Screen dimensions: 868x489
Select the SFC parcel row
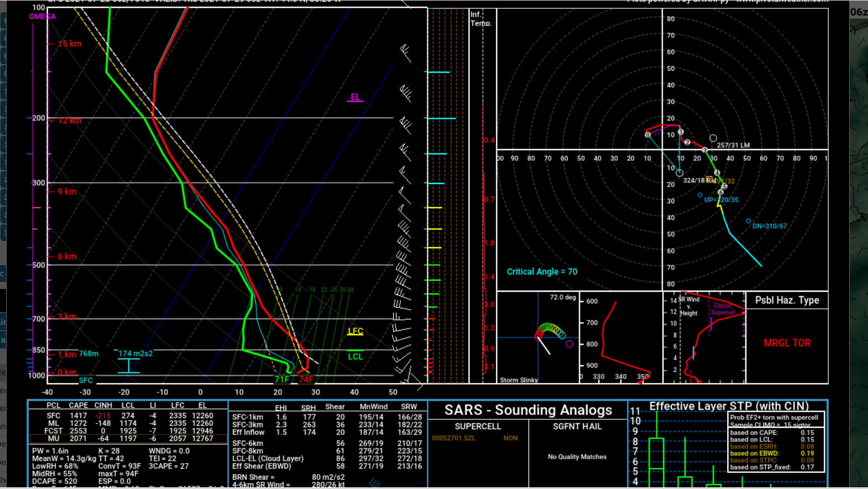point(128,416)
